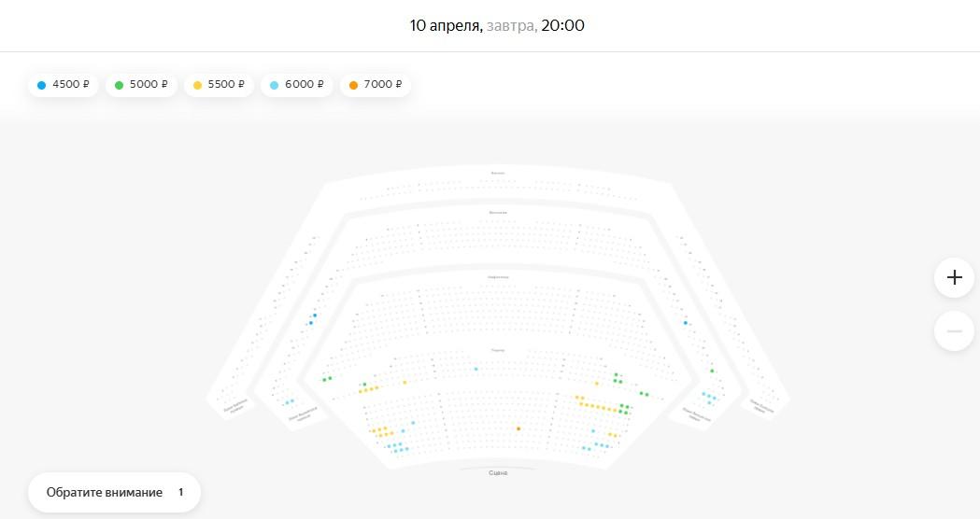Click the Партер section label

(x=498, y=350)
